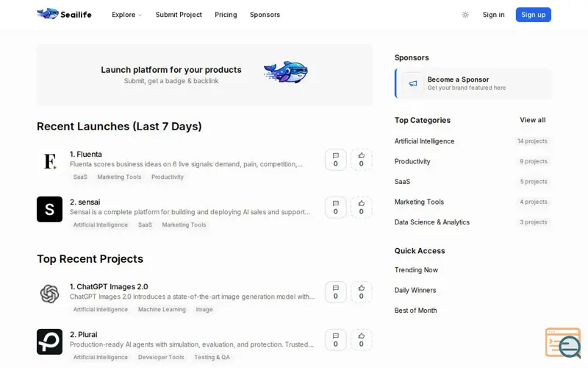588x368 pixels.
Task: Click Artificial Intelligence tag under ChatGPT Images
Action: coord(101,309)
